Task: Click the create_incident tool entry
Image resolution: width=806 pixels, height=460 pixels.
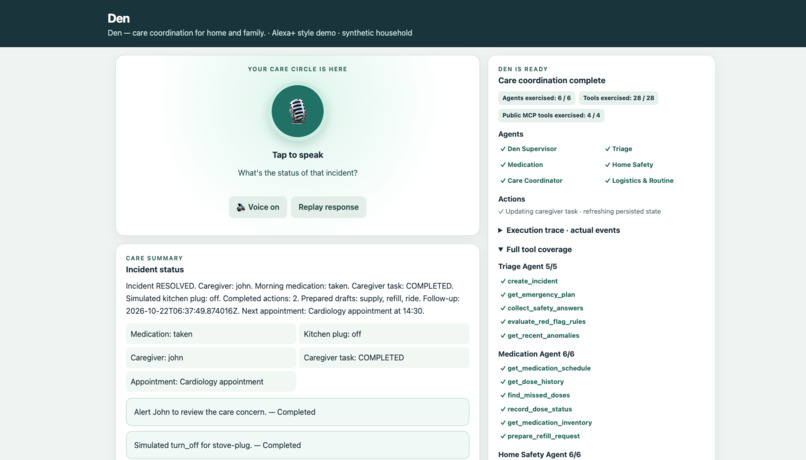Action: point(529,281)
